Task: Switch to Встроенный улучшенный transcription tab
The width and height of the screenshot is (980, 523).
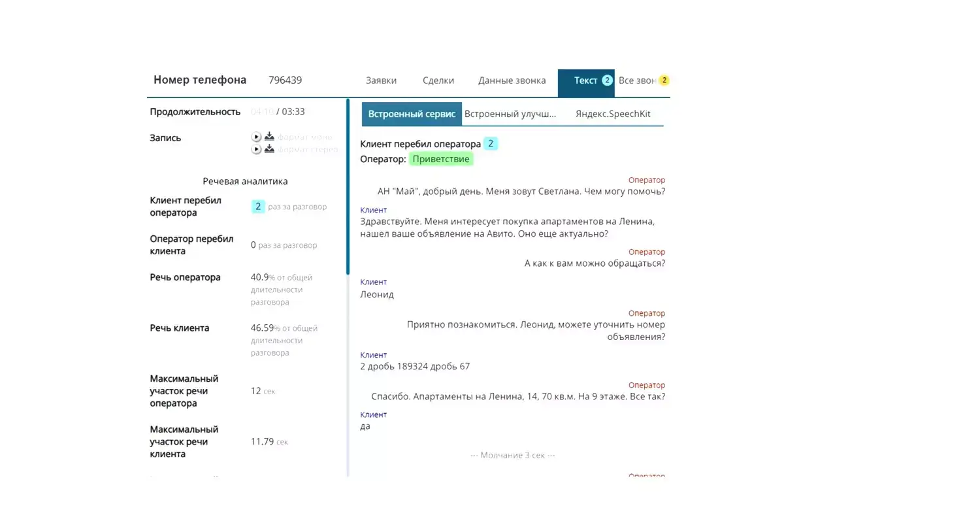Action: [510, 114]
